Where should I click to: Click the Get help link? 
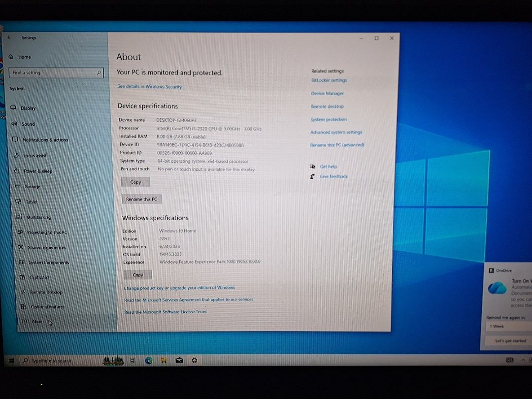point(328,166)
